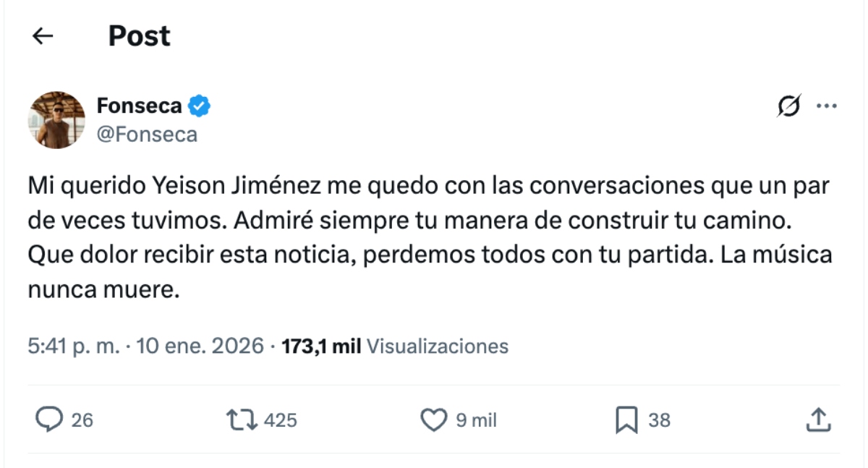Click the bookmark count 38
Image resolution: width=868 pixels, height=468 pixels.
[659, 420]
